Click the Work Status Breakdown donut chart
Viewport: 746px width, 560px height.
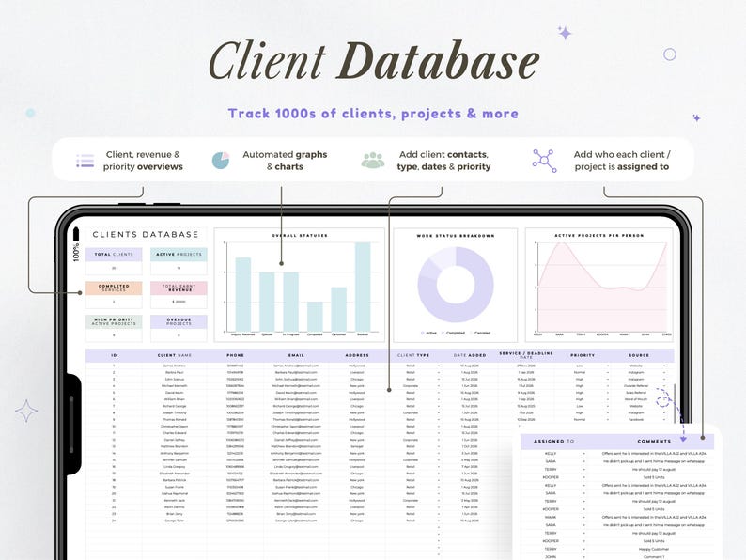coord(456,285)
